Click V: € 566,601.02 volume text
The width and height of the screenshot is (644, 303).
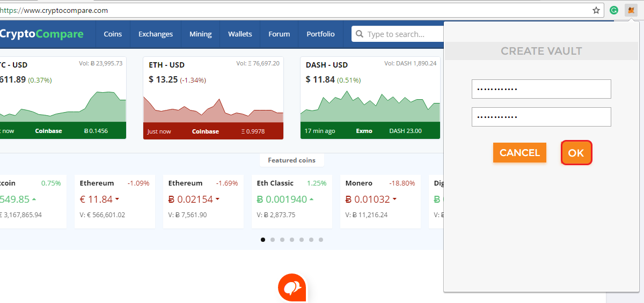pyautogui.click(x=103, y=215)
